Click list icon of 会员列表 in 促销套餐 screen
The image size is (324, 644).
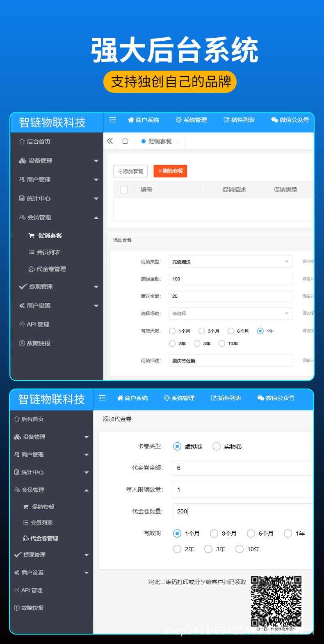(32, 252)
